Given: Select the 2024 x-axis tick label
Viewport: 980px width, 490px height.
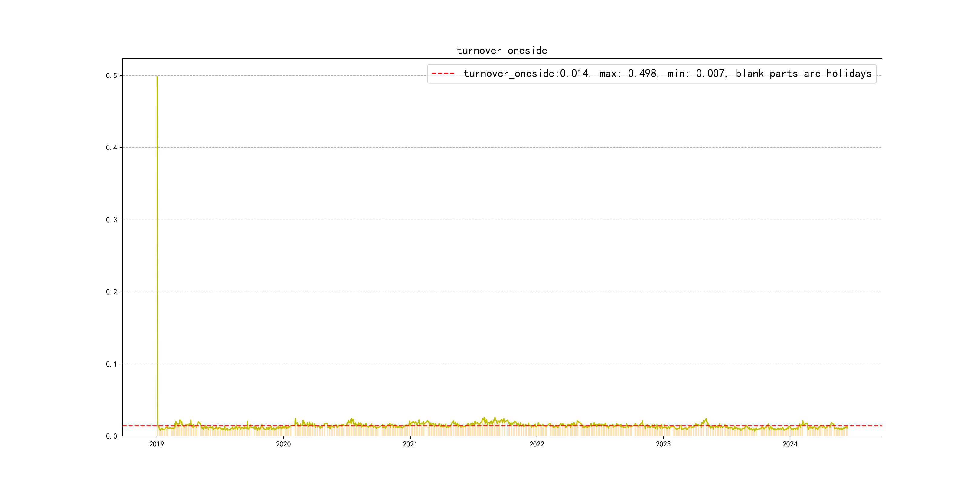Looking at the screenshot, I should pos(790,444).
